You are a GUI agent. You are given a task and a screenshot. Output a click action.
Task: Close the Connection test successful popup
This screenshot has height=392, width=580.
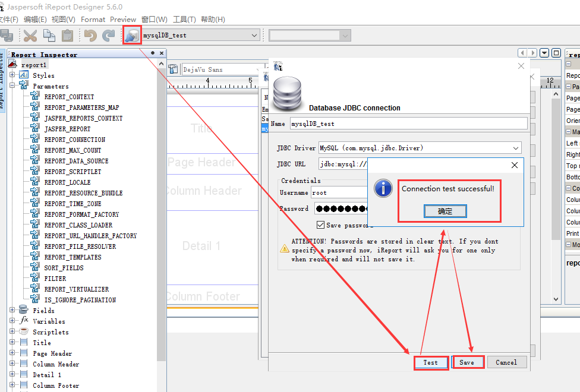click(515, 165)
